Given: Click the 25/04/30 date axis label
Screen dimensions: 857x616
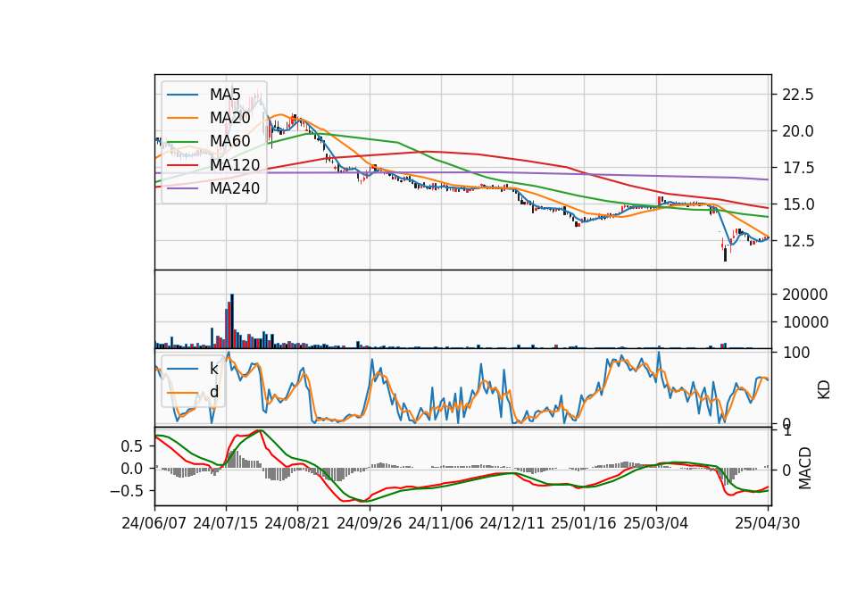Looking at the screenshot, I should coord(768,523).
